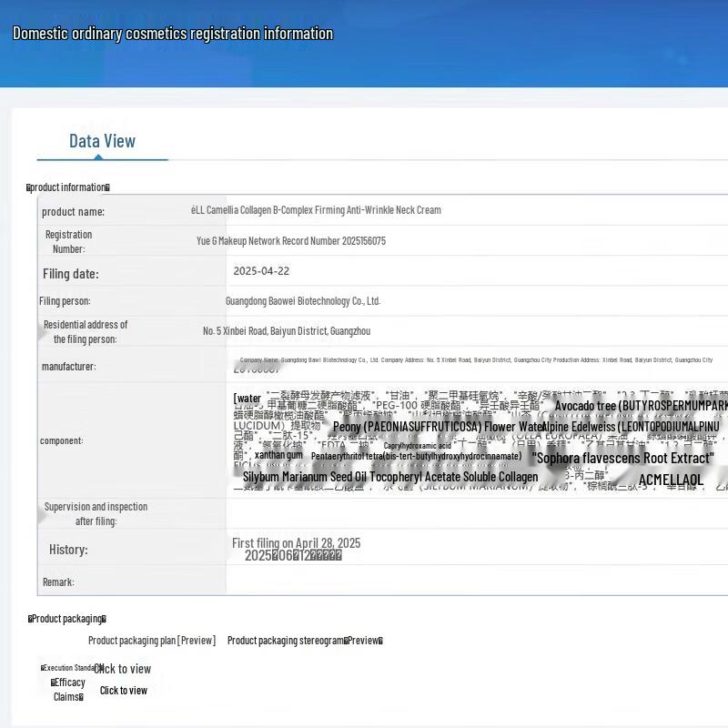Click the page title 'Domestic ordinary cosmetics registration information'
728x728 pixels.
click(x=173, y=34)
